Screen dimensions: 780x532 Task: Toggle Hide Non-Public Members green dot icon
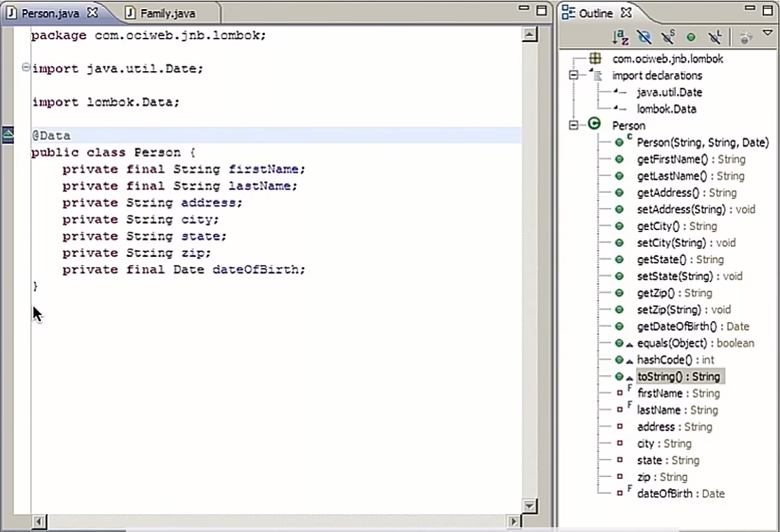[690, 37]
